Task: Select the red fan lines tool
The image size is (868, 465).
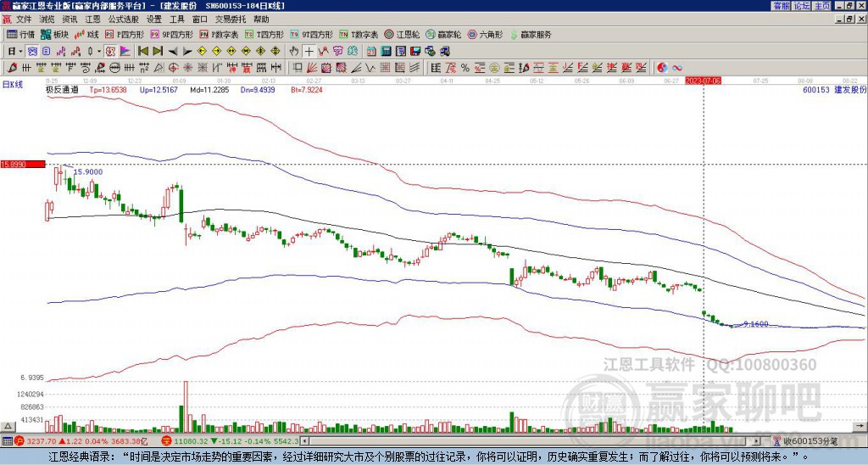Action: click(x=312, y=68)
